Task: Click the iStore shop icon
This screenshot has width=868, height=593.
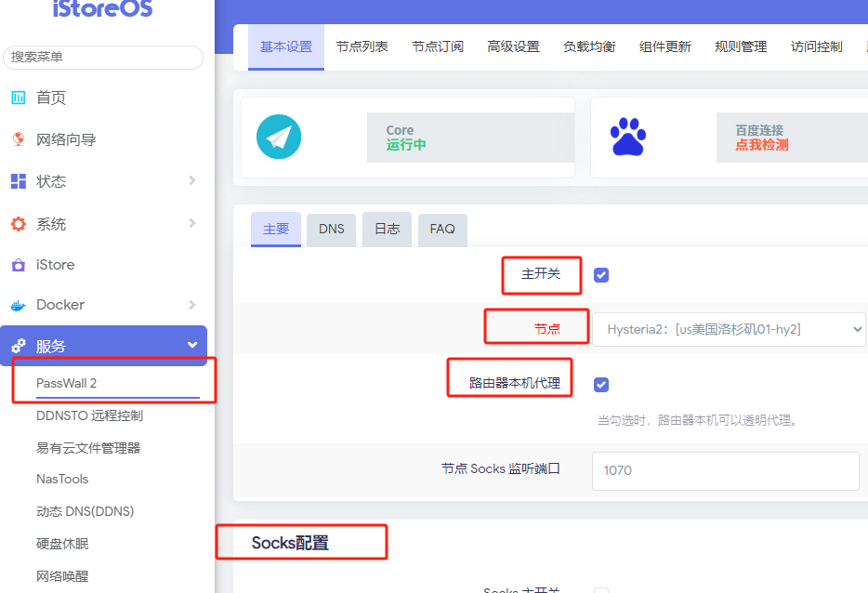Action: (x=18, y=265)
